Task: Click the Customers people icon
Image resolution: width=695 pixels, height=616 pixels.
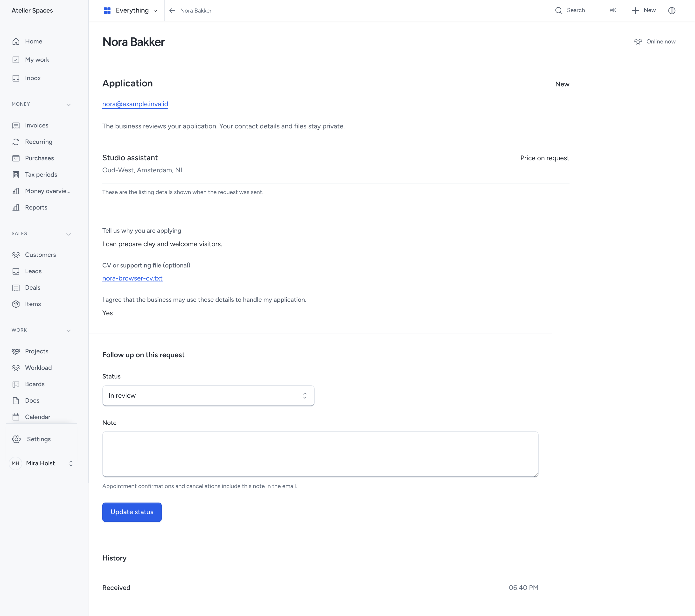Action: [x=16, y=255]
